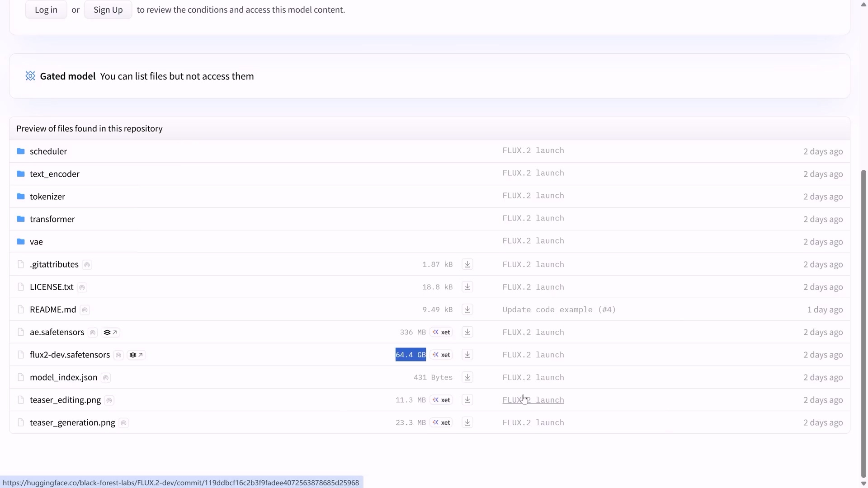Open FLUX.2 launch commit on teaser_editing.png row
This screenshot has width=868, height=488.
tap(533, 400)
